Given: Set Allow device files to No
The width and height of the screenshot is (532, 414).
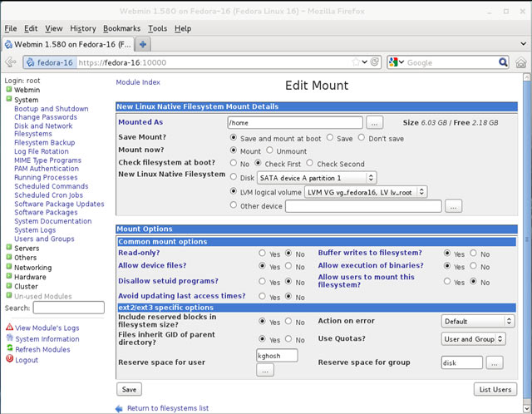Looking at the screenshot, I should (x=288, y=266).
